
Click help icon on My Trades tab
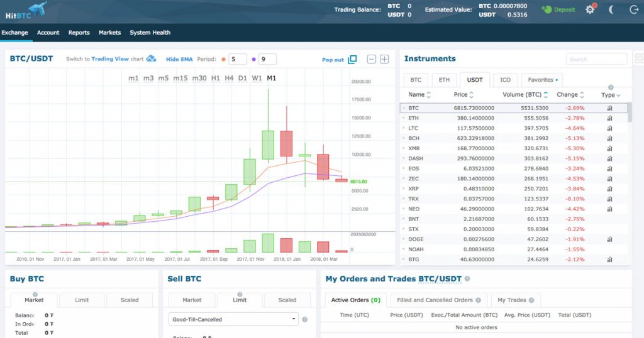pyautogui.click(x=531, y=300)
